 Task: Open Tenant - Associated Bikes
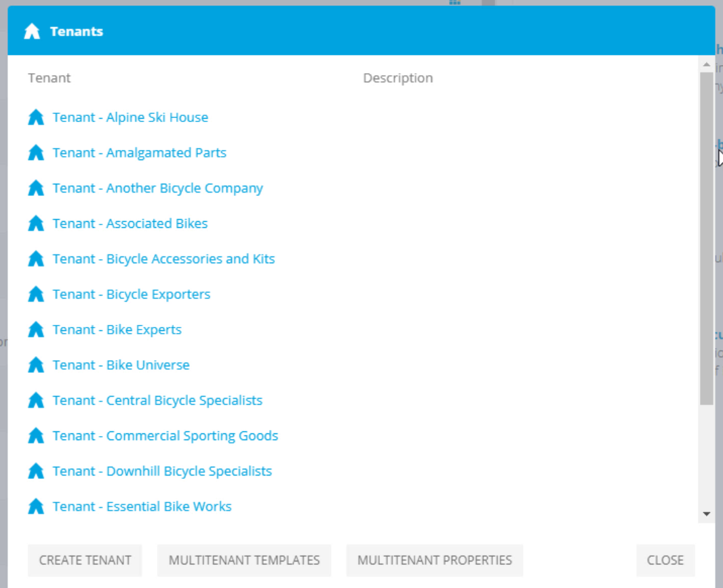(130, 223)
